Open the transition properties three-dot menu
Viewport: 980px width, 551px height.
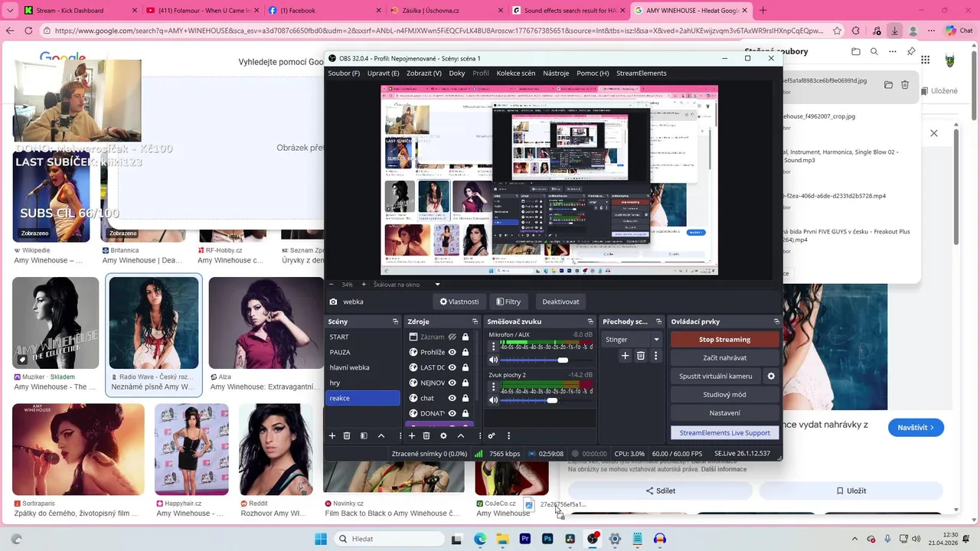tap(656, 356)
